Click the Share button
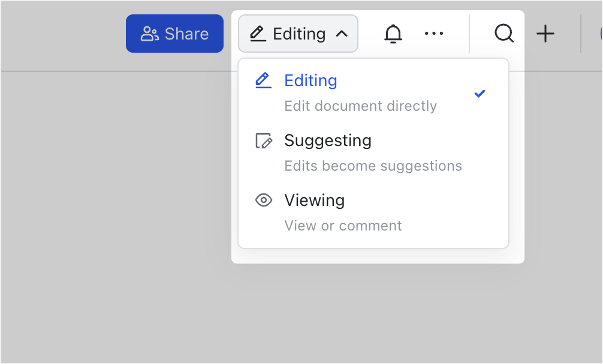603x364 pixels. point(174,34)
